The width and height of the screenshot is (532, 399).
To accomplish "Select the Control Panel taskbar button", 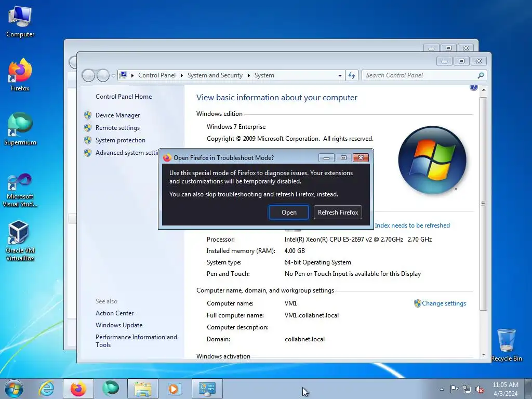I will pos(207,389).
